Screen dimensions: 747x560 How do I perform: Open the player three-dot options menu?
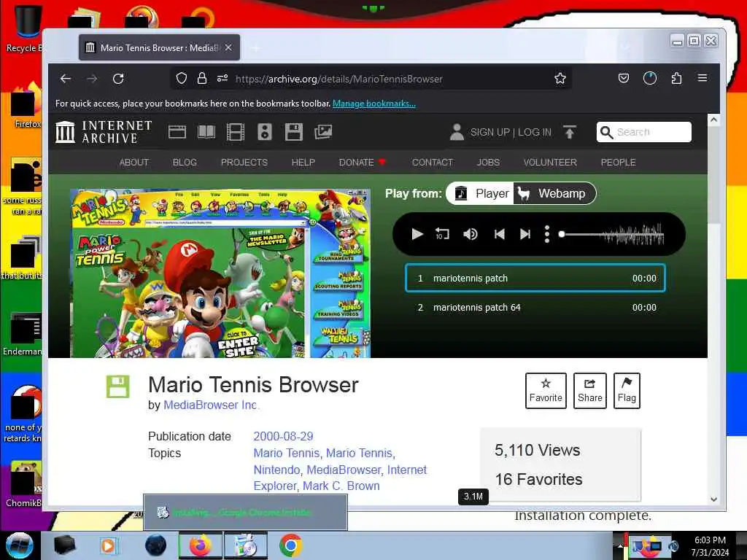click(547, 234)
